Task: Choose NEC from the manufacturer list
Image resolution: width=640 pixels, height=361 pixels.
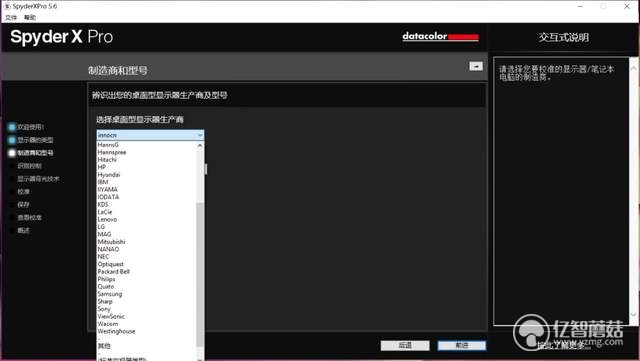Action: (147, 256)
